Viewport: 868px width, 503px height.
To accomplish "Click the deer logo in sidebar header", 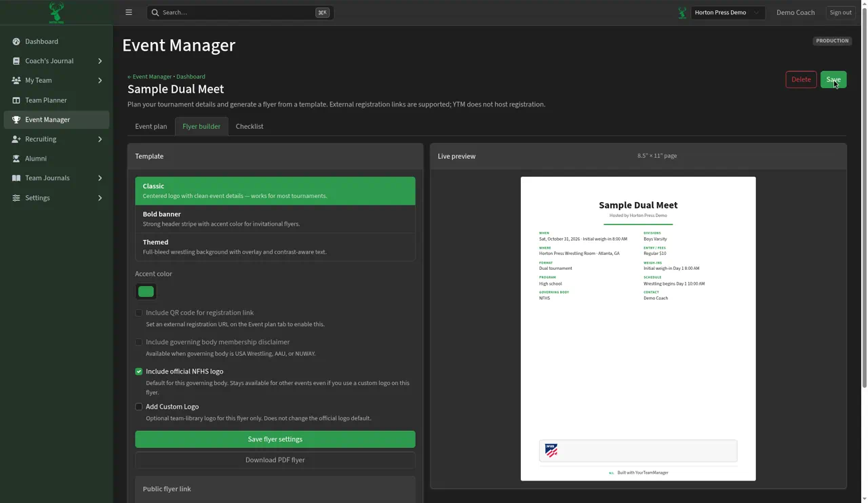I will click(x=56, y=12).
